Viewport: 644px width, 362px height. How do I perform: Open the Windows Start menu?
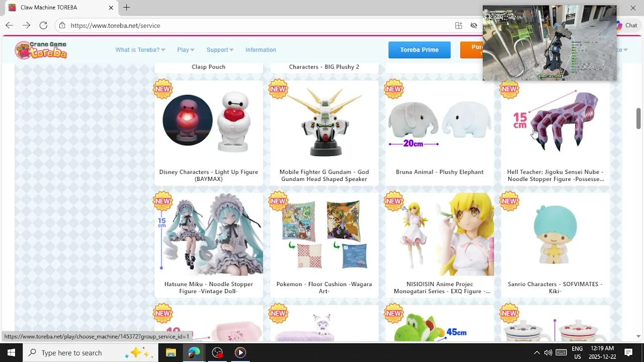[x=11, y=352]
